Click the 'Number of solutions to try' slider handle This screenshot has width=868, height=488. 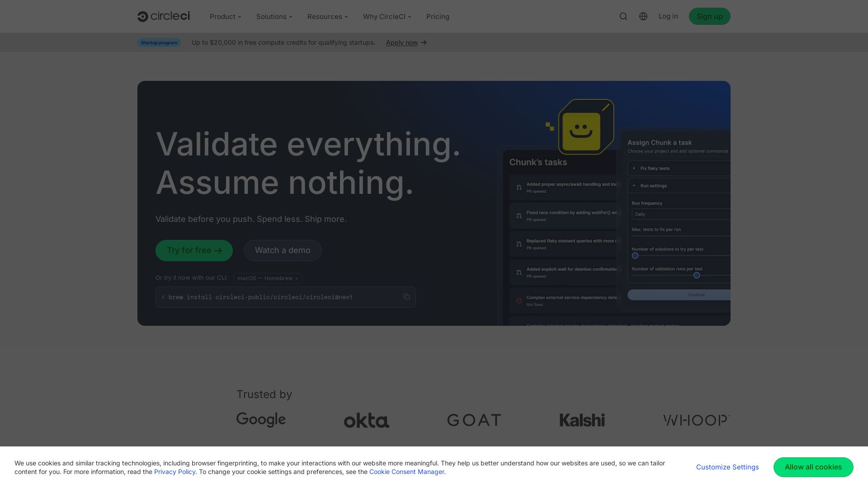tap(635, 256)
